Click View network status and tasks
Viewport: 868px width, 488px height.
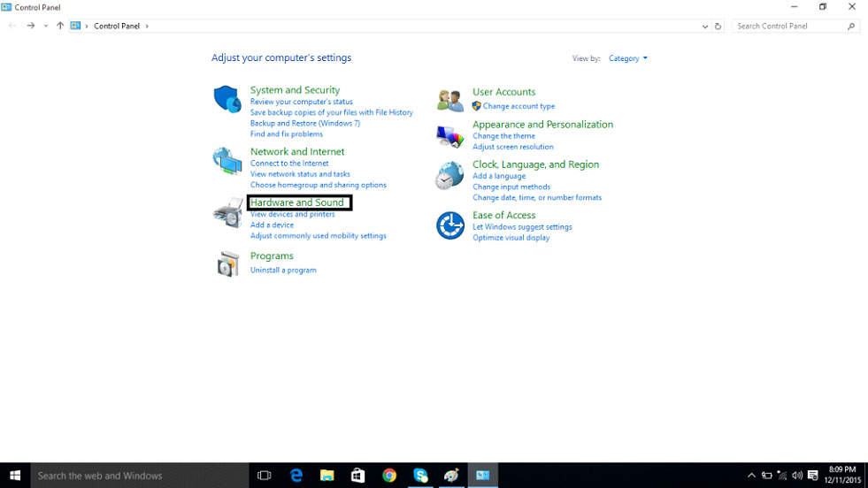[x=300, y=174]
